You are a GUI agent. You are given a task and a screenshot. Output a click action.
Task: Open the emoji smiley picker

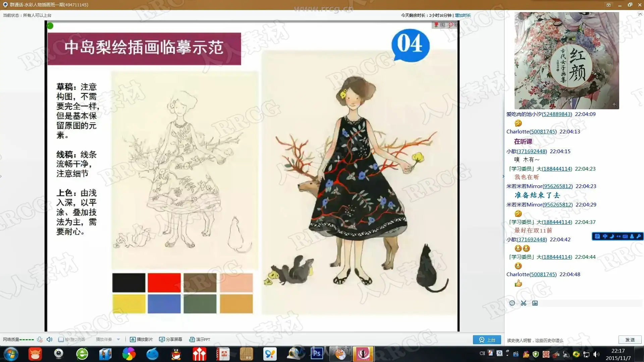[512, 303]
